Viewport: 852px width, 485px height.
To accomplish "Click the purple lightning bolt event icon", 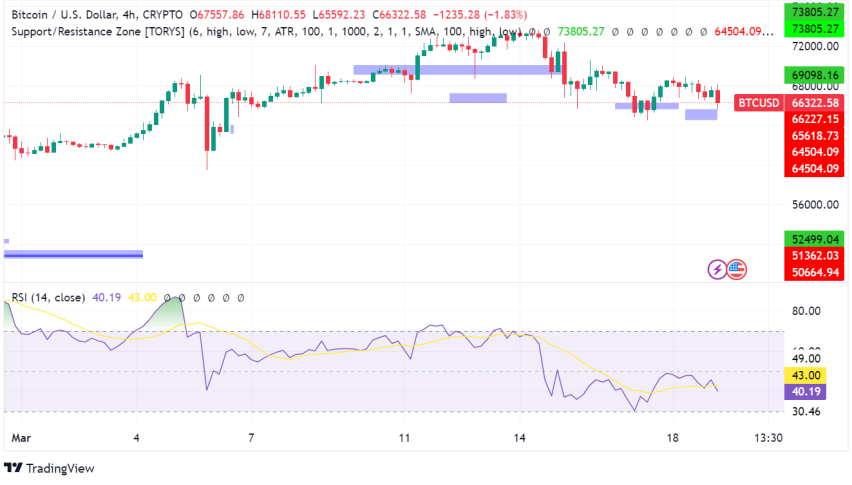I will (717, 269).
